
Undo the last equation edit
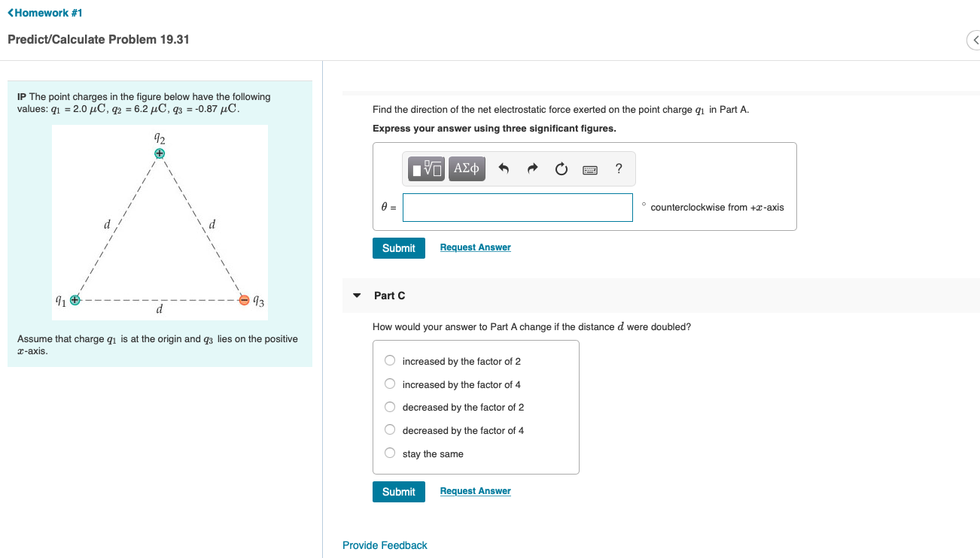pos(504,168)
